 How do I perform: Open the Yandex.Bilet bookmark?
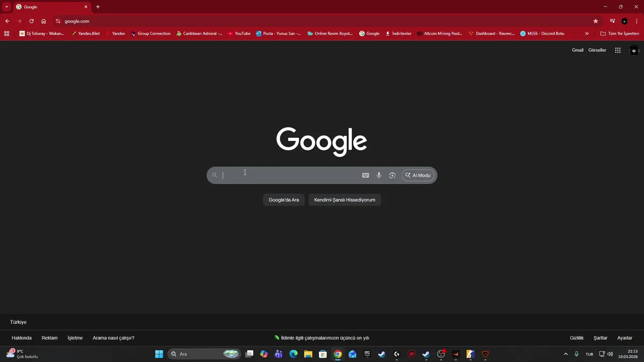pyautogui.click(x=86, y=34)
